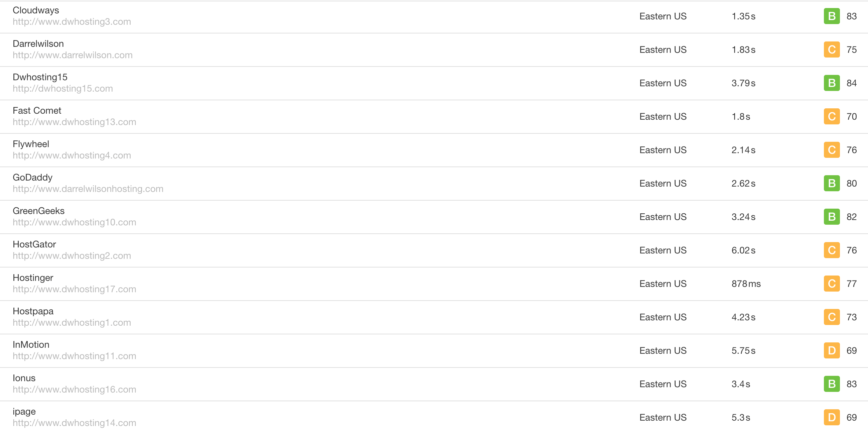
Task: Open the http://www.darrelwilsonhosting.com link
Action: (88, 189)
